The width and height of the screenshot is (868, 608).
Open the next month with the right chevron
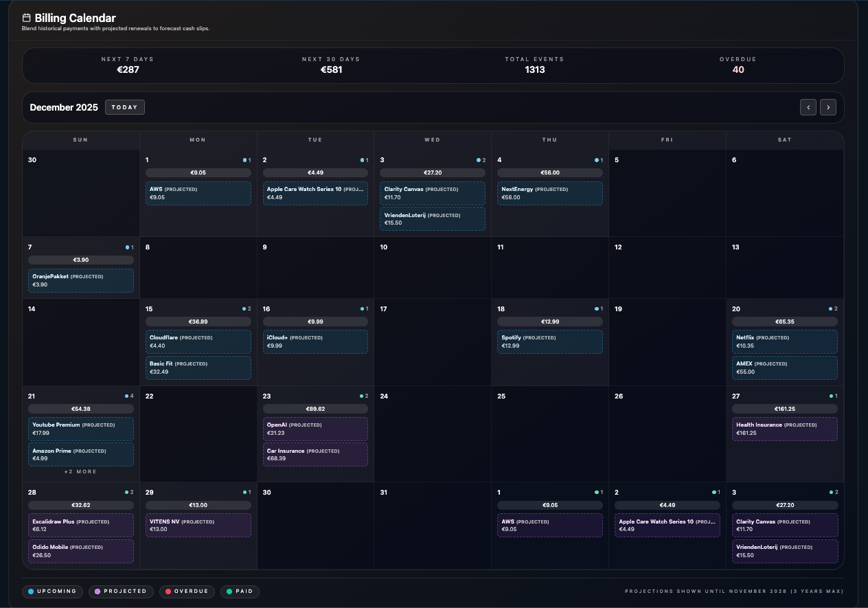pos(828,107)
